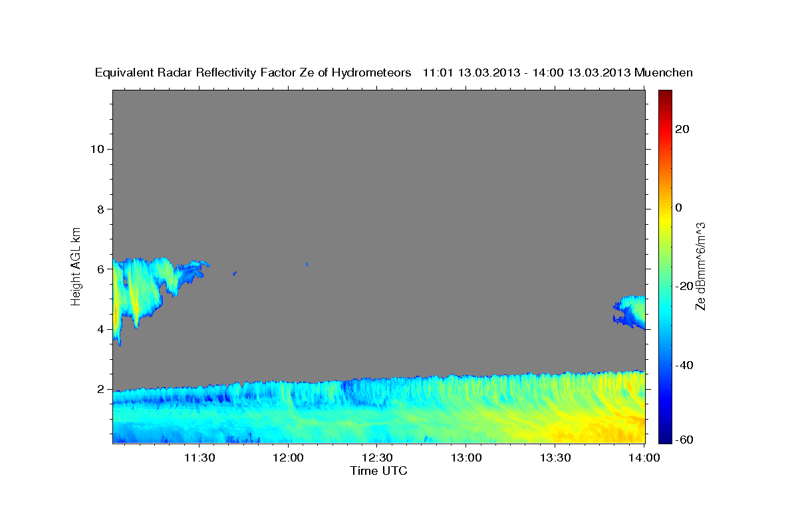The width and height of the screenshot is (798, 532).
Task: Click the 12:00 time tick label
Action: click(x=288, y=458)
